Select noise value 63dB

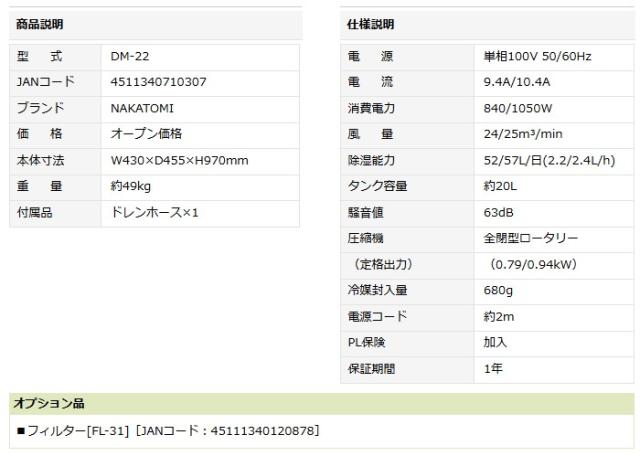[x=498, y=212]
